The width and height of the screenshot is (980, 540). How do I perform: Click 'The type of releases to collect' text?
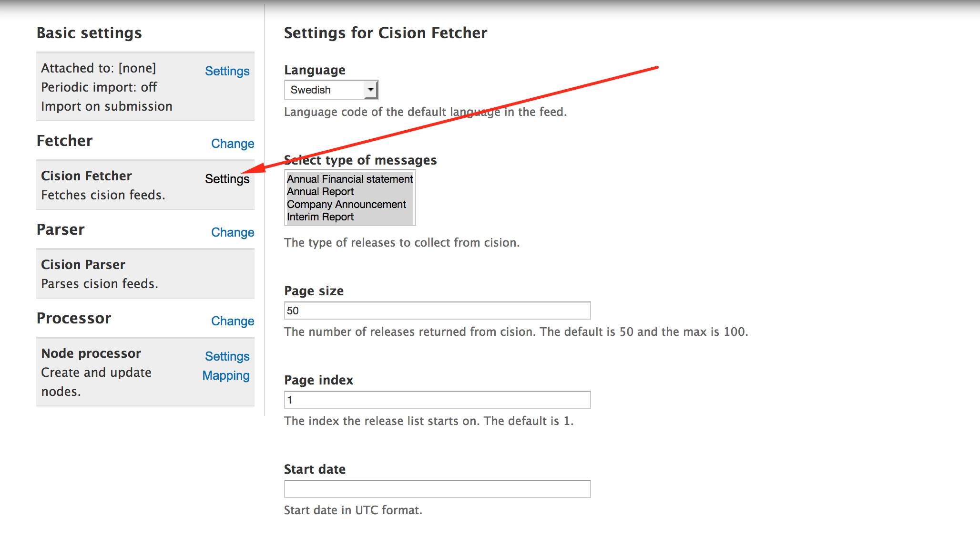367,243
